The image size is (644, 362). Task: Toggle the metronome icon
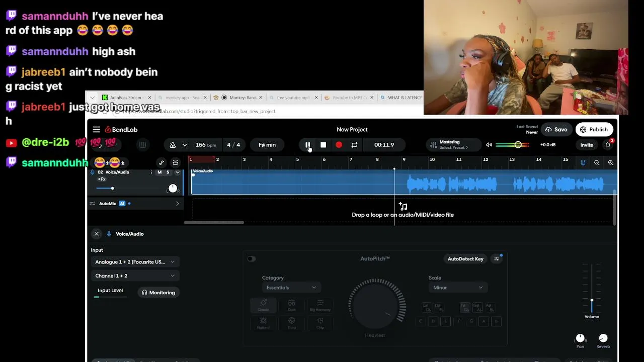(173, 145)
